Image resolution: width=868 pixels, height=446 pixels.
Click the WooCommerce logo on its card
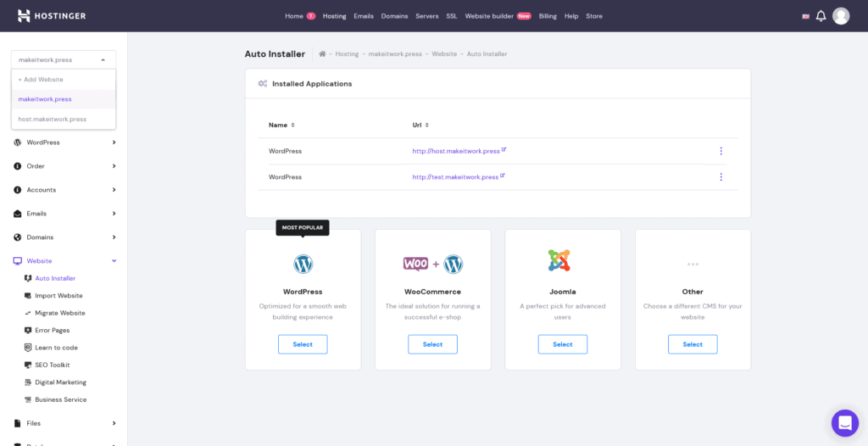coord(433,265)
